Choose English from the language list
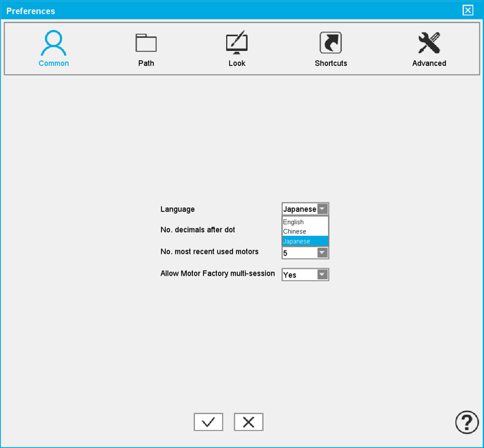This screenshot has height=448, width=484. pos(294,222)
